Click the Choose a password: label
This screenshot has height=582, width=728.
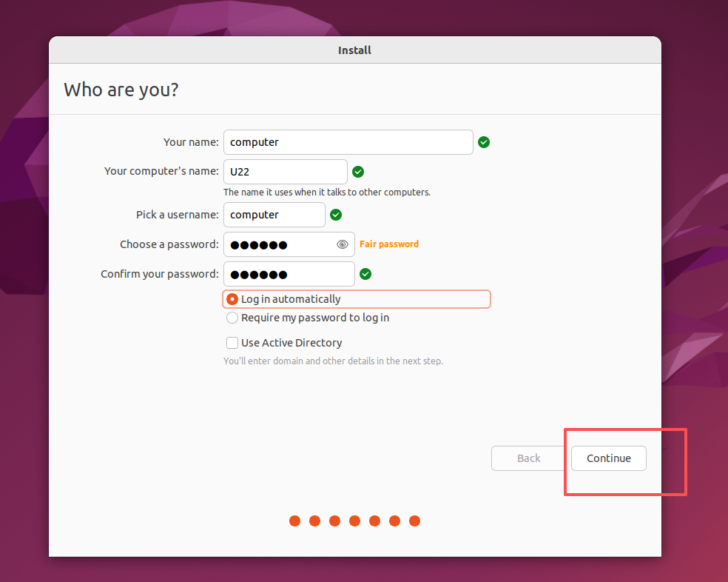tap(169, 244)
